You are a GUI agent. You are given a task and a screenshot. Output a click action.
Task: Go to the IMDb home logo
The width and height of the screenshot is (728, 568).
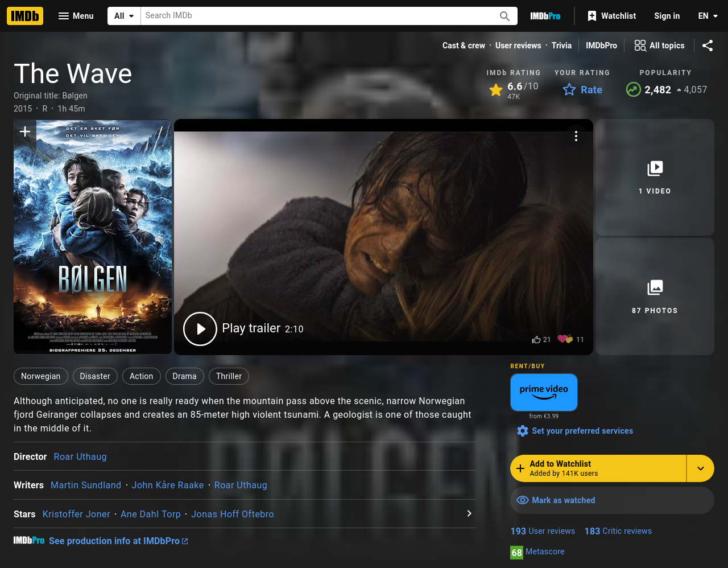click(25, 16)
